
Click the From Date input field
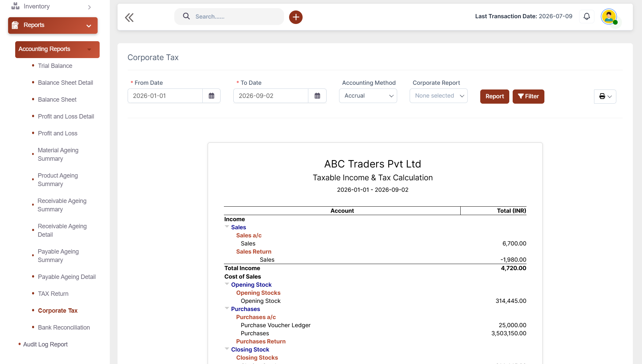pyautogui.click(x=165, y=96)
